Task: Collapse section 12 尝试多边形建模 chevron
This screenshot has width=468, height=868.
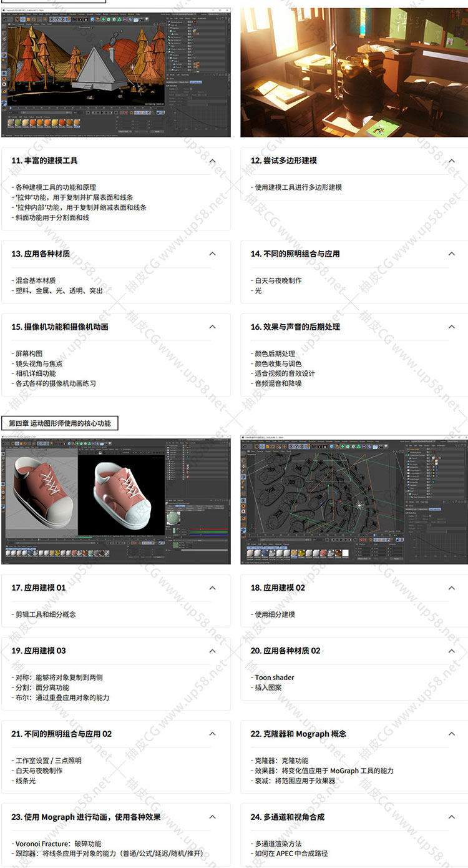Action: point(452,161)
